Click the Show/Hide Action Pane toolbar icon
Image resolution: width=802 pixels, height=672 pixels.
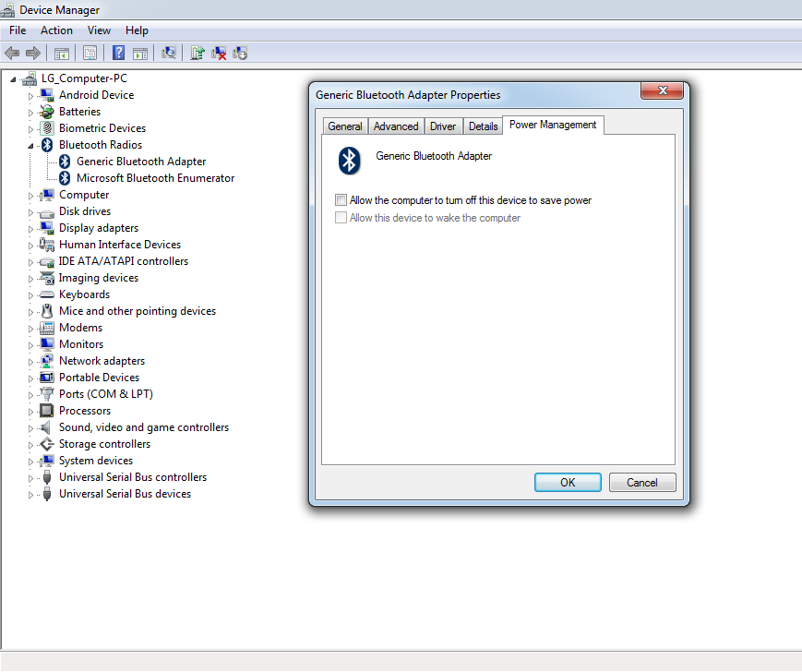click(140, 54)
